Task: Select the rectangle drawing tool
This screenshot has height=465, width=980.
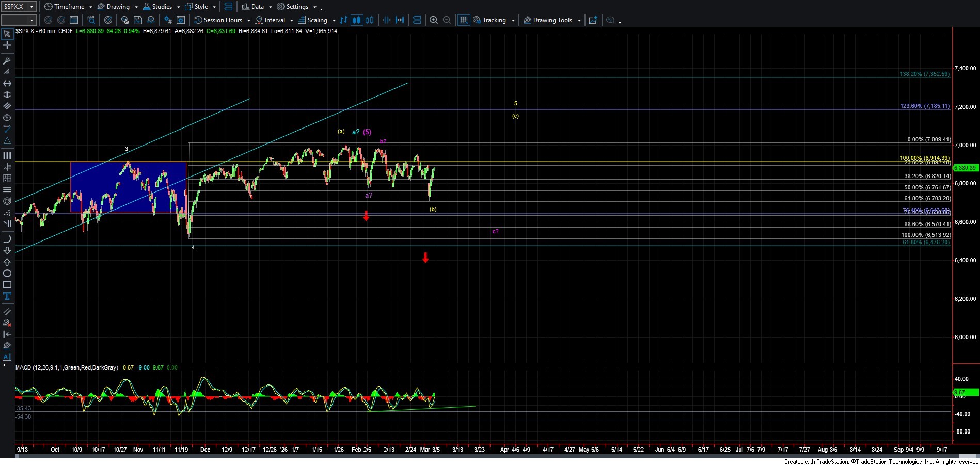Action: (7, 285)
